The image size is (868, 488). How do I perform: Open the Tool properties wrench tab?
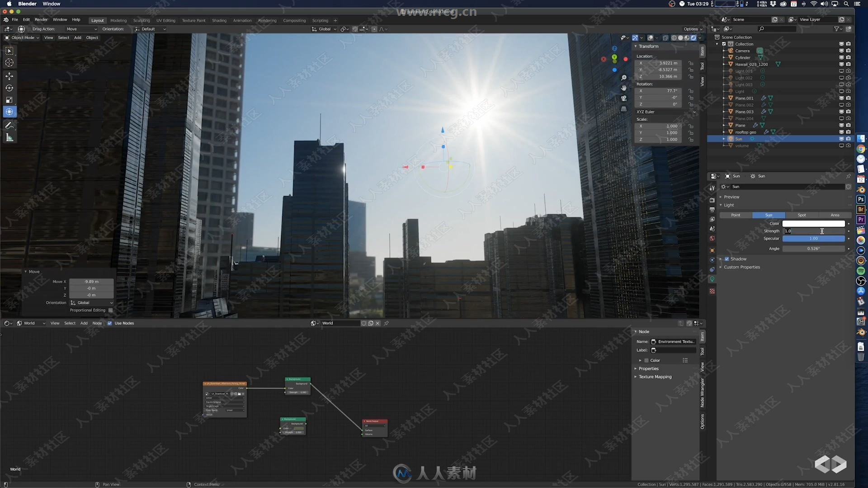click(712, 188)
